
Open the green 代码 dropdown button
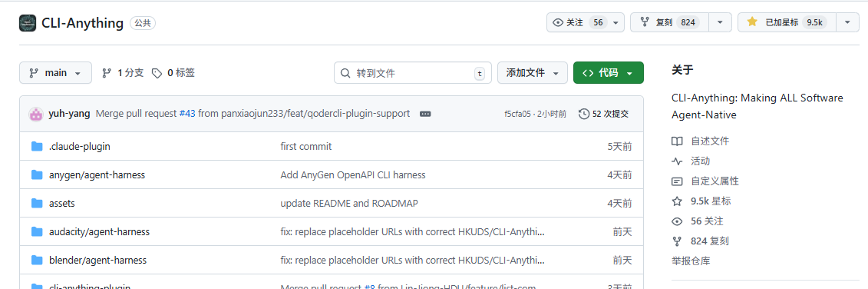[x=609, y=73]
